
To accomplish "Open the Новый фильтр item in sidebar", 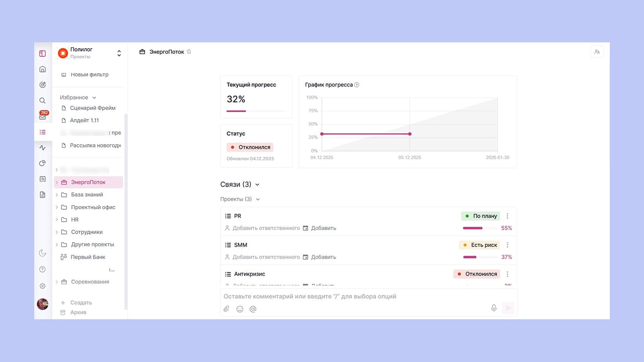I will tap(89, 74).
